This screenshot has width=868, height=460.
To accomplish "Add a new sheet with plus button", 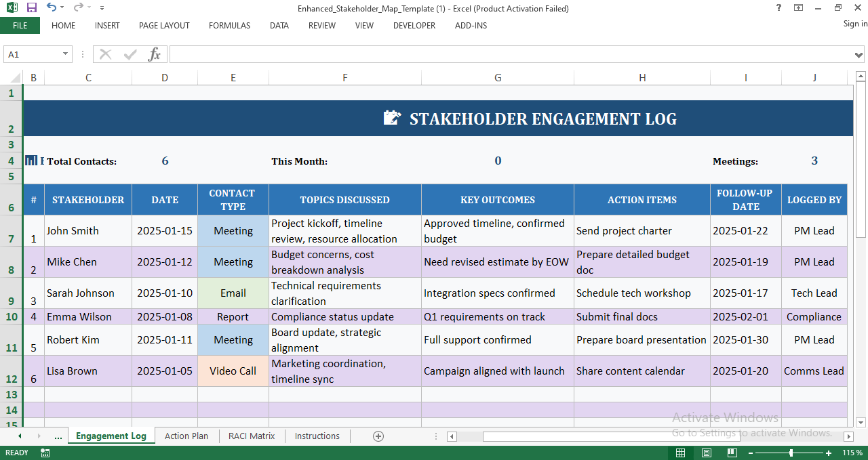I will (378, 436).
